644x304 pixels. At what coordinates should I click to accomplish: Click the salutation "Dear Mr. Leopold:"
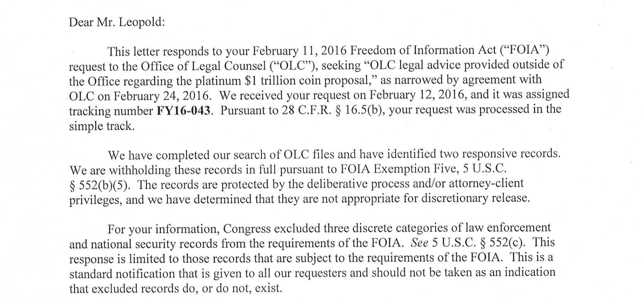pos(117,22)
